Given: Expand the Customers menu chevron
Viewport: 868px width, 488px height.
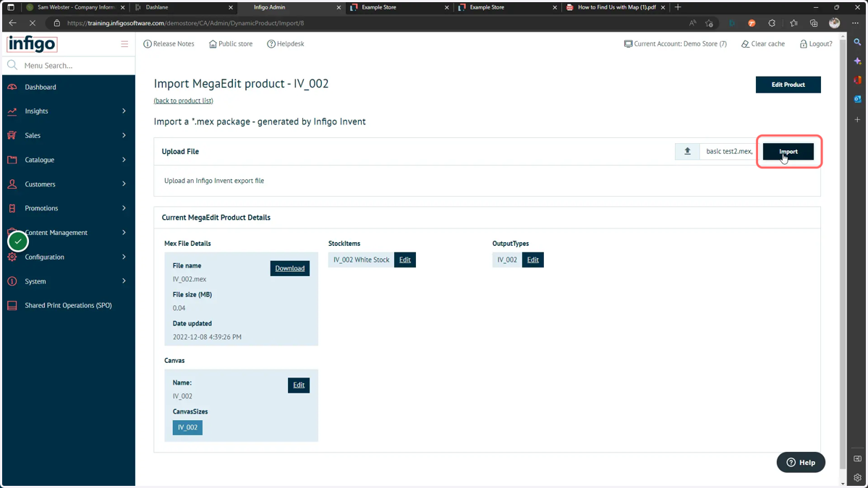Looking at the screenshot, I should click(x=124, y=184).
